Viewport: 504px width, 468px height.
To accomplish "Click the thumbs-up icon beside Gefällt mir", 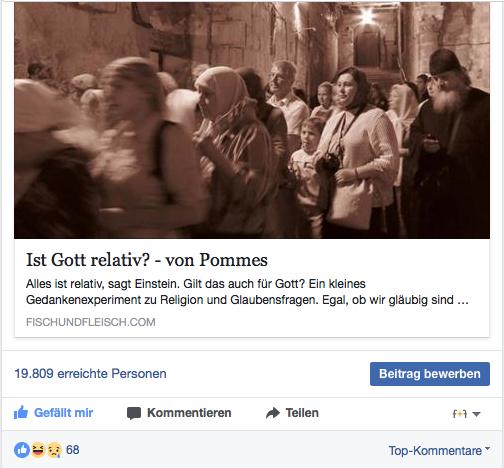I will 21,413.
